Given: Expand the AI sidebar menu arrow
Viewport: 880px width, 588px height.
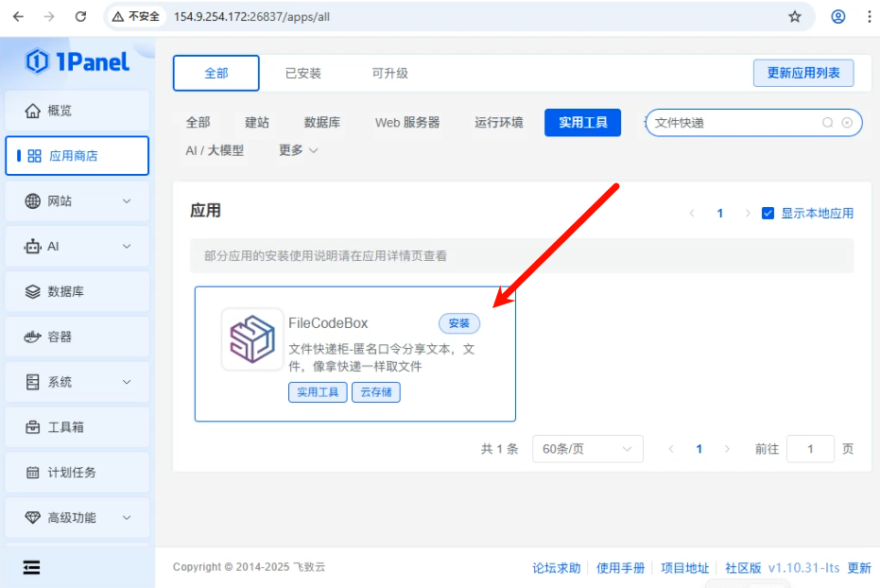Looking at the screenshot, I should (127, 247).
